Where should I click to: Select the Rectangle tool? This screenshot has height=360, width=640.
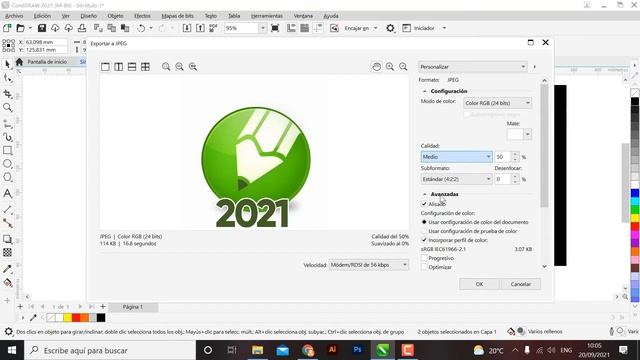(x=7, y=151)
